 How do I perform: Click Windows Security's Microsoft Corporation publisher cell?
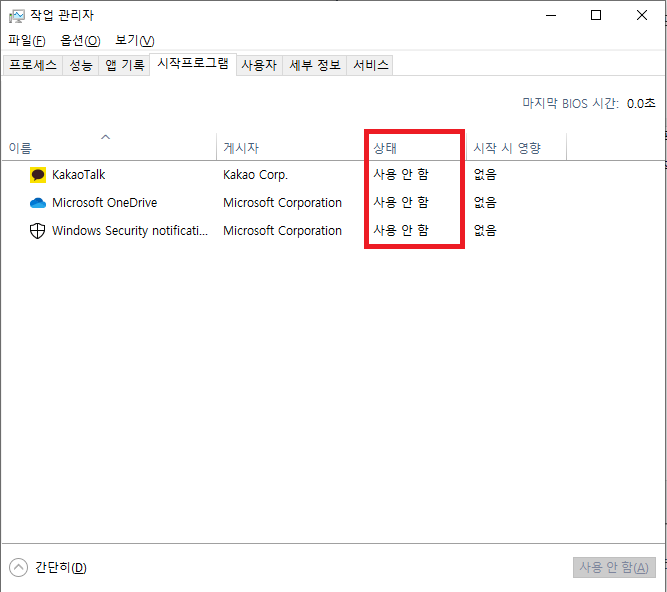282,231
